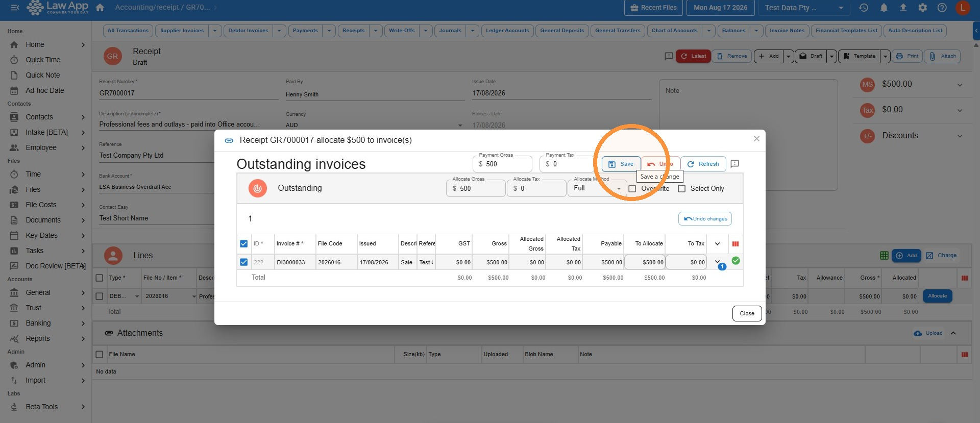Viewport: 980px width, 423px height.
Task: Click the green check status icon in invoice row
Action: pos(736,261)
